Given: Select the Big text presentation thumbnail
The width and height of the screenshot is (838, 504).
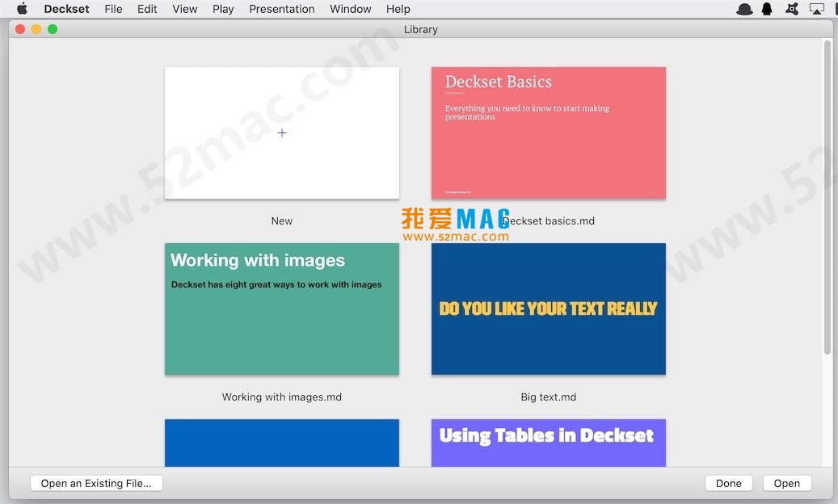Looking at the screenshot, I should click(x=549, y=309).
